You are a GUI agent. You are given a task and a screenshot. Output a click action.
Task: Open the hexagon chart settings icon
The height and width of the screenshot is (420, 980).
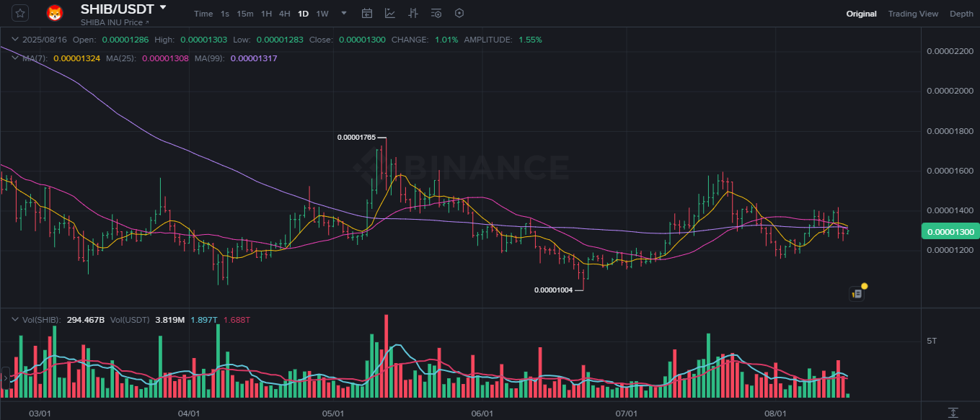click(459, 13)
